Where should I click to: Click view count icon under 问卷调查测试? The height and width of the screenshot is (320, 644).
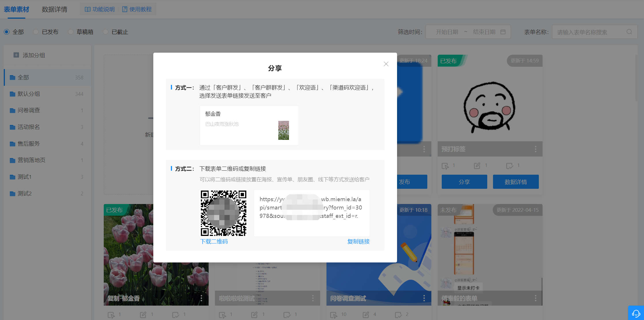coord(334,315)
